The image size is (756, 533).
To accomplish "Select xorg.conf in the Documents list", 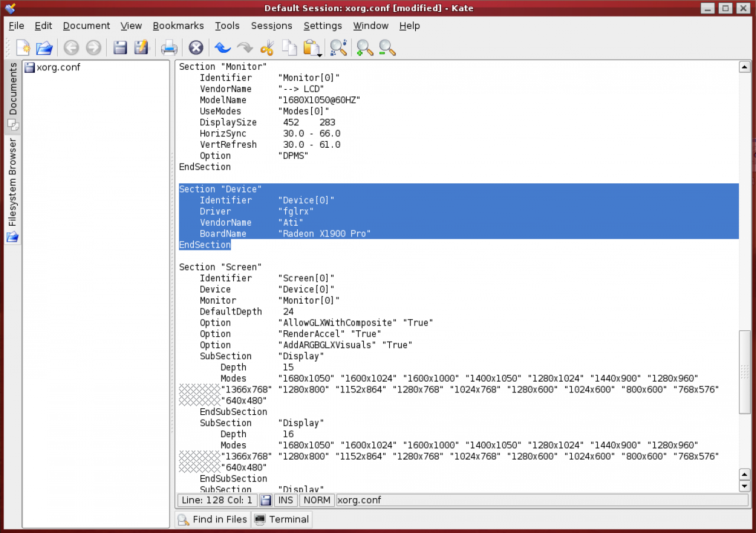I will pyautogui.click(x=53, y=67).
